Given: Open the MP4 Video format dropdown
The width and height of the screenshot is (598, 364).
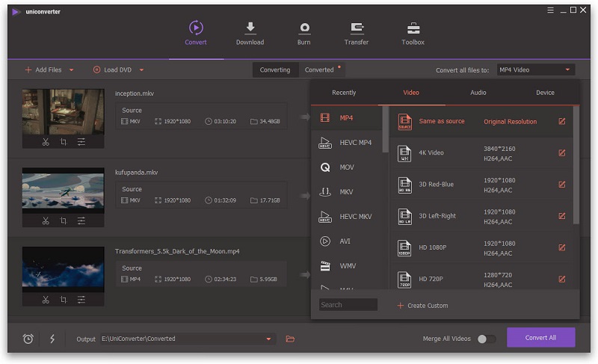Looking at the screenshot, I should (535, 70).
